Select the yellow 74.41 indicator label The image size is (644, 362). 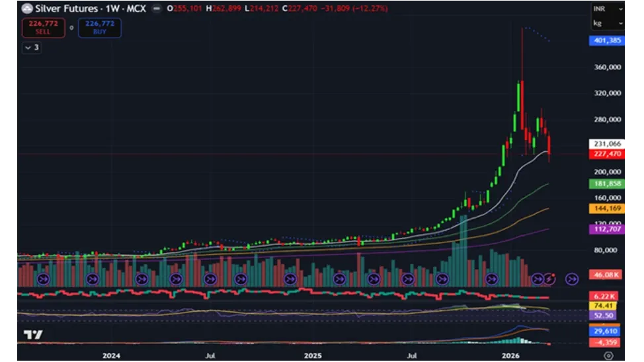click(603, 306)
